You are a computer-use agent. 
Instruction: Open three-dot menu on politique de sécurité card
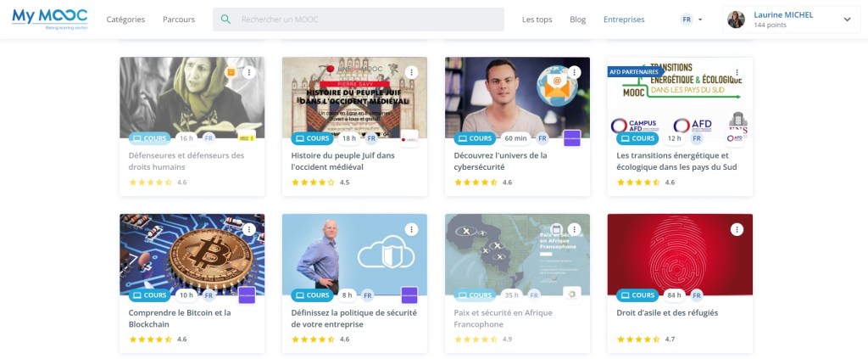click(411, 229)
